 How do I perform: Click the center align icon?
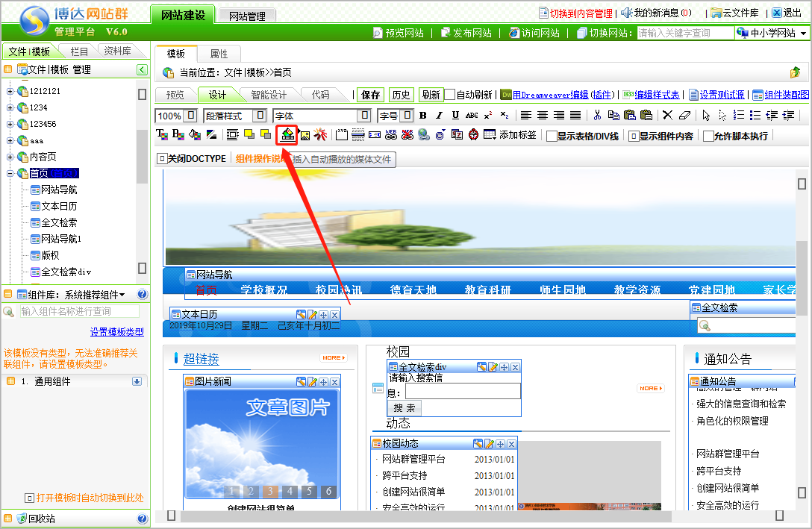click(x=543, y=116)
